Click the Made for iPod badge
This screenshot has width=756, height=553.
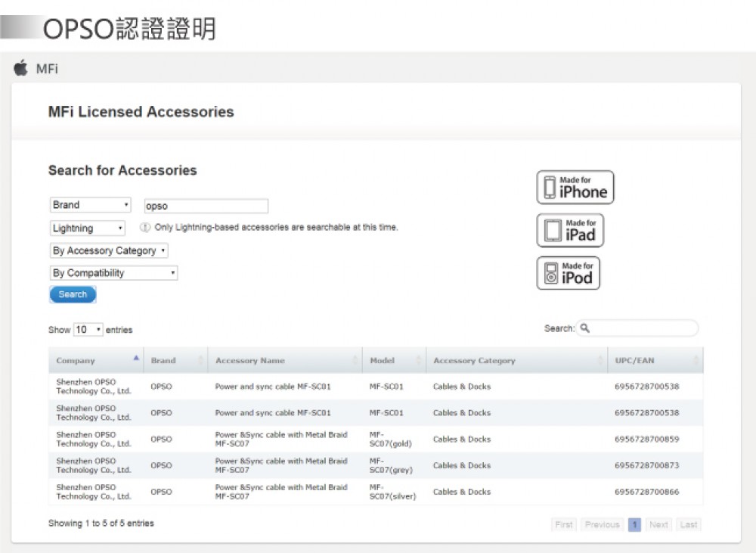569,273
